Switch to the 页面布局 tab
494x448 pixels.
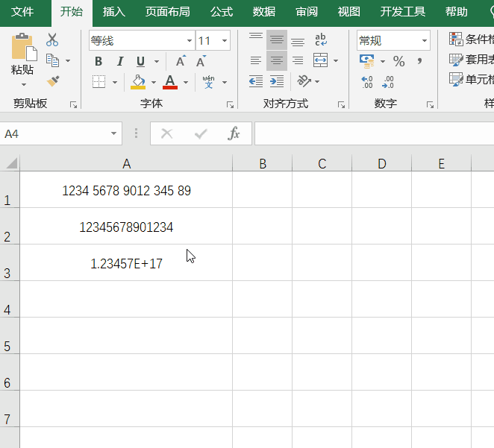[168, 12]
